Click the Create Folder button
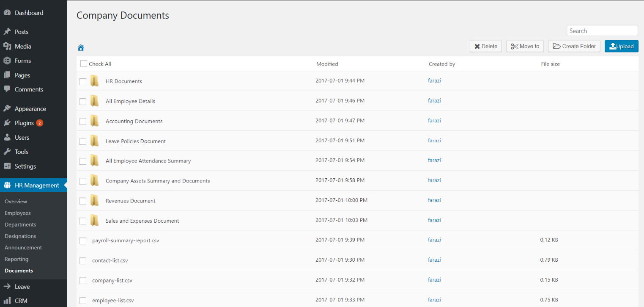 (574, 46)
